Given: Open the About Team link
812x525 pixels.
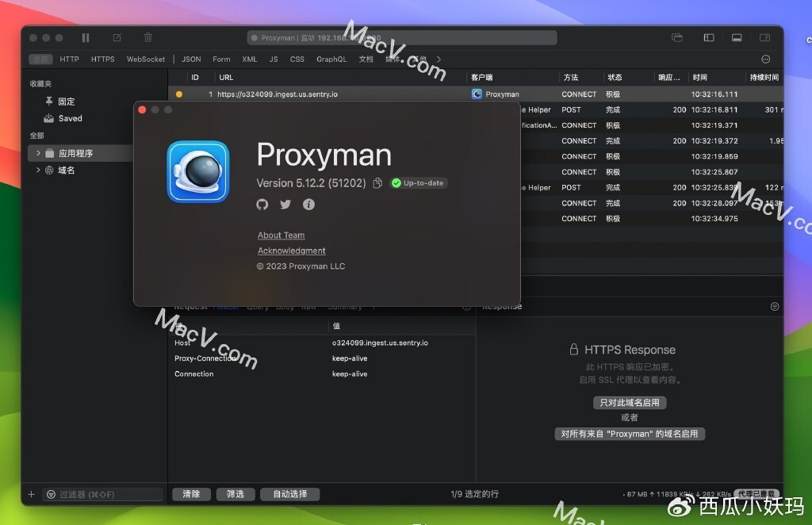Looking at the screenshot, I should [x=282, y=235].
